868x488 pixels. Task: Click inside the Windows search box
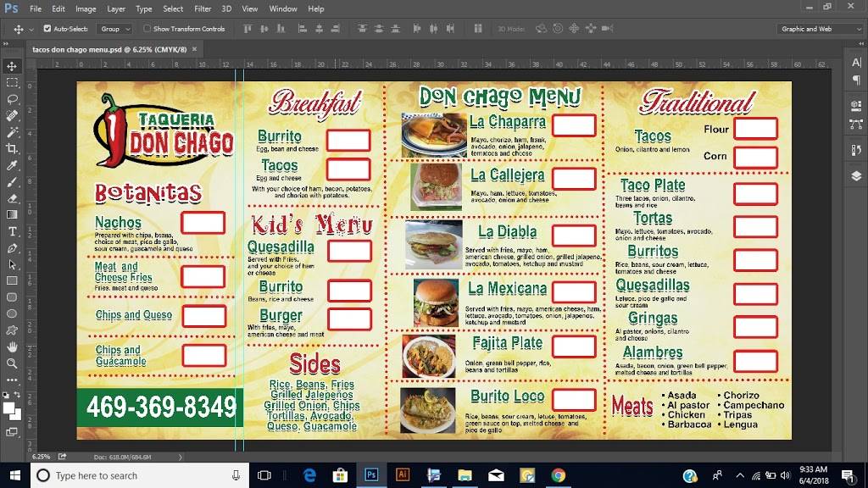pos(136,475)
